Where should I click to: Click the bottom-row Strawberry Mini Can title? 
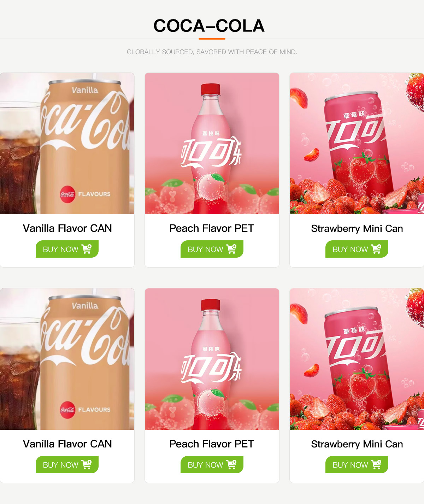click(357, 444)
